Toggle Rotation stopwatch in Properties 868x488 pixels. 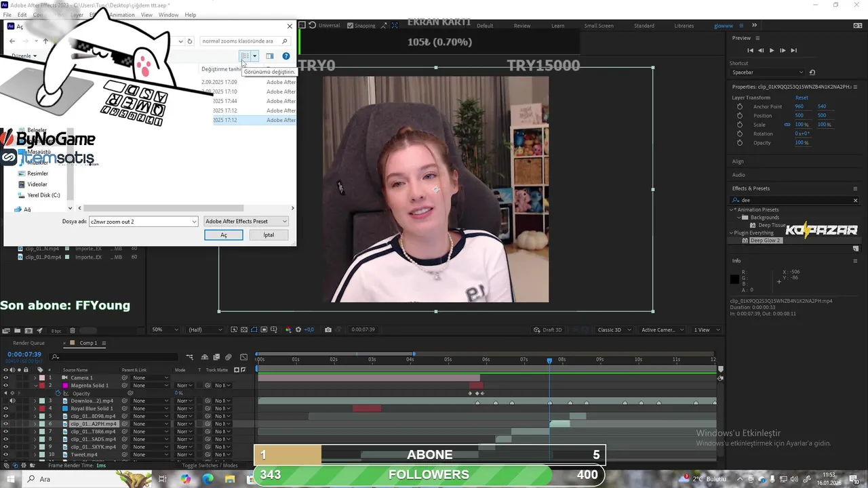pyautogui.click(x=739, y=134)
